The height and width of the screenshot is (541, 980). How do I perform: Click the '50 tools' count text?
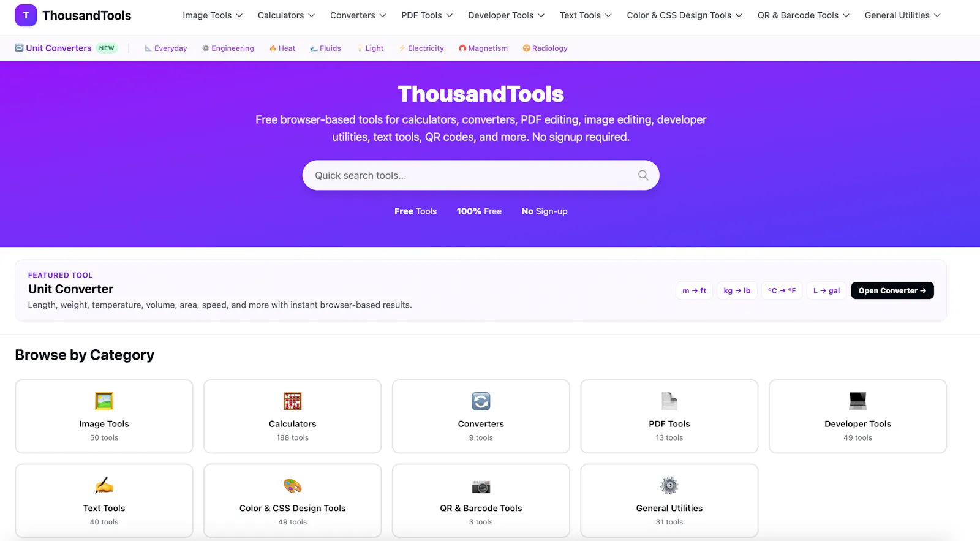pyautogui.click(x=104, y=437)
